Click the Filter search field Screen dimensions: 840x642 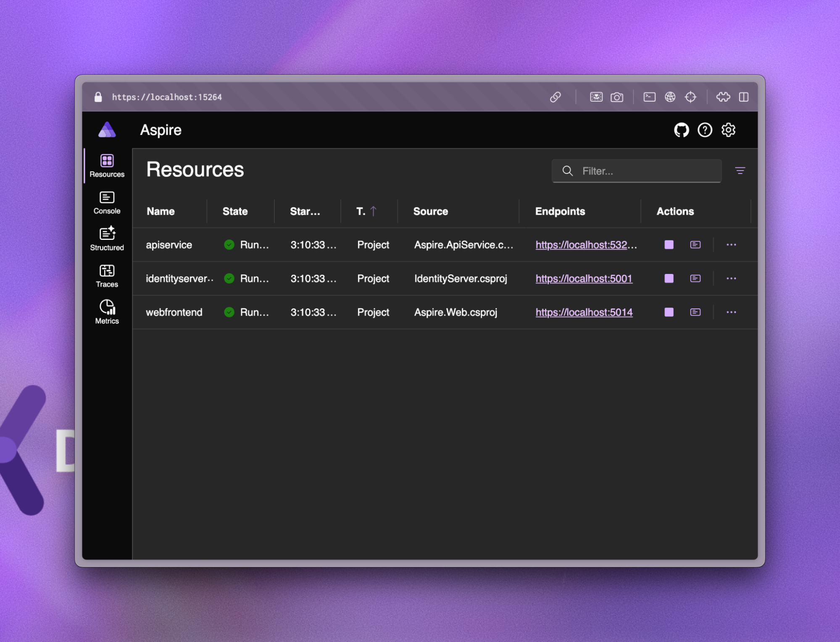coord(636,171)
